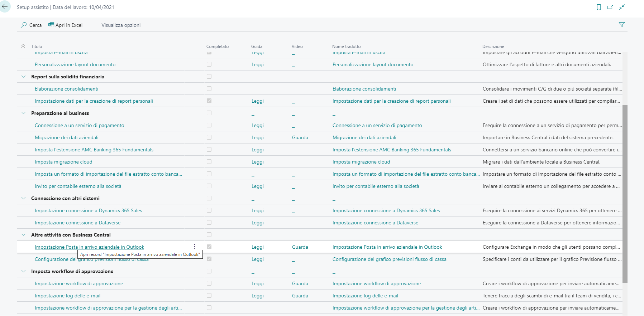Open Invito per contabile esterno alla società title
Image resolution: width=644 pixels, height=316 pixels.
point(78,186)
